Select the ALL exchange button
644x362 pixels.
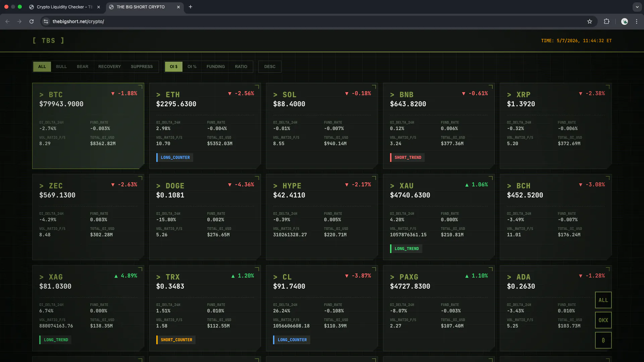(603, 300)
